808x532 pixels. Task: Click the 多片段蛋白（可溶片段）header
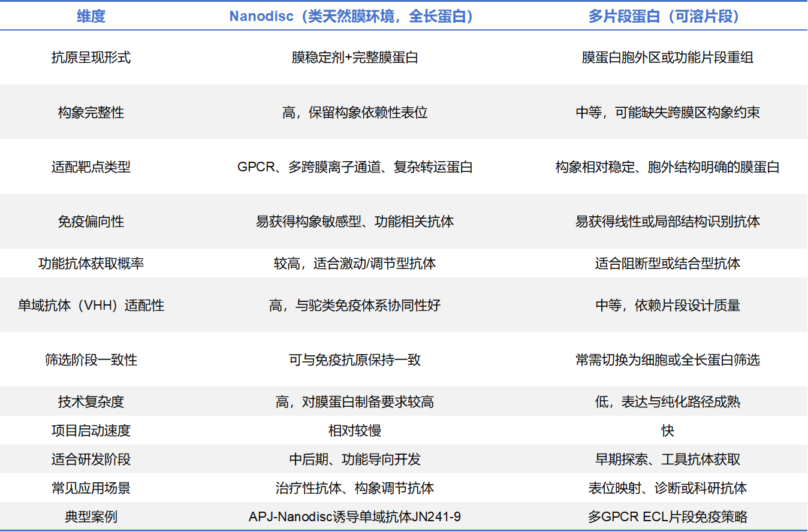tap(667, 17)
